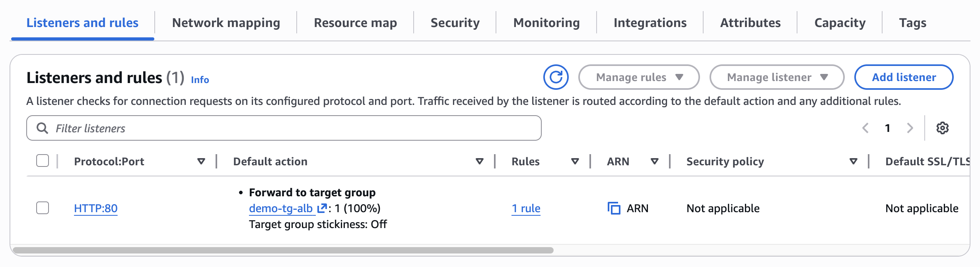Image resolution: width=980 pixels, height=267 pixels.
Task: Sort by Default action column arrow
Action: point(480,161)
